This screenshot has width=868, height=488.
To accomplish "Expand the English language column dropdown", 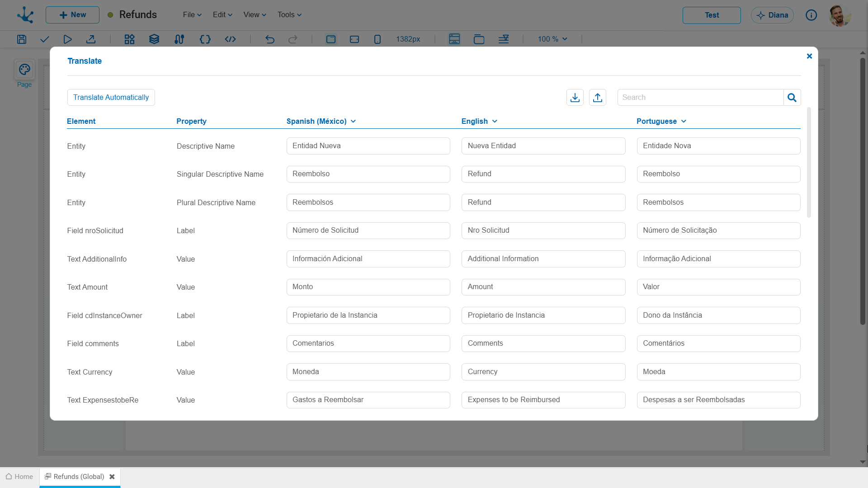I will click(495, 121).
